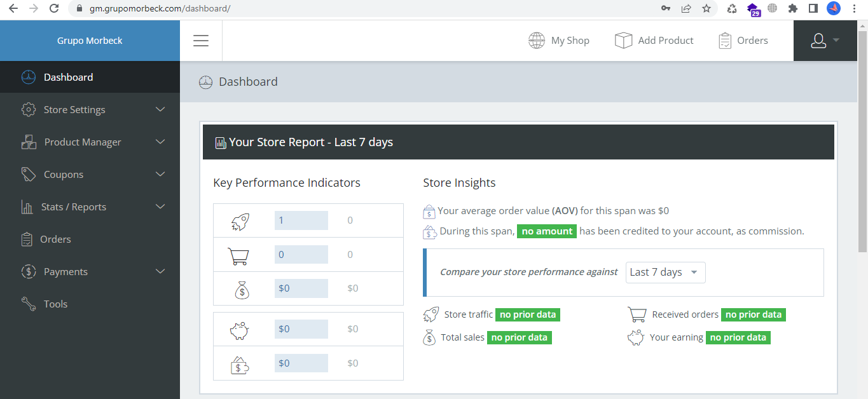
Task: Open My Shop globe icon
Action: click(537, 41)
